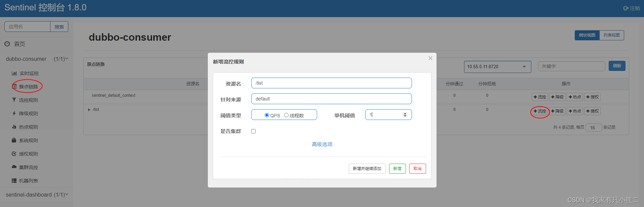Click 新增并继续添加 button

[x=367, y=169]
